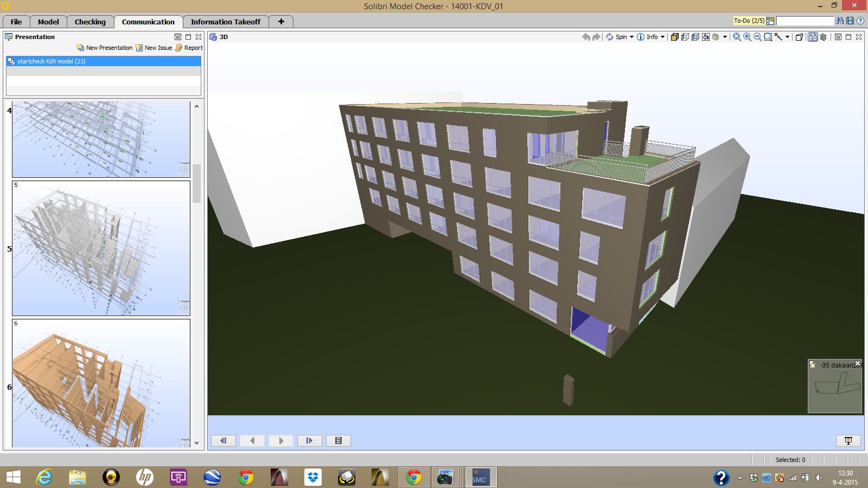Click the Presentation panel dock icon
The height and width of the screenshot is (488, 868).
click(x=178, y=37)
